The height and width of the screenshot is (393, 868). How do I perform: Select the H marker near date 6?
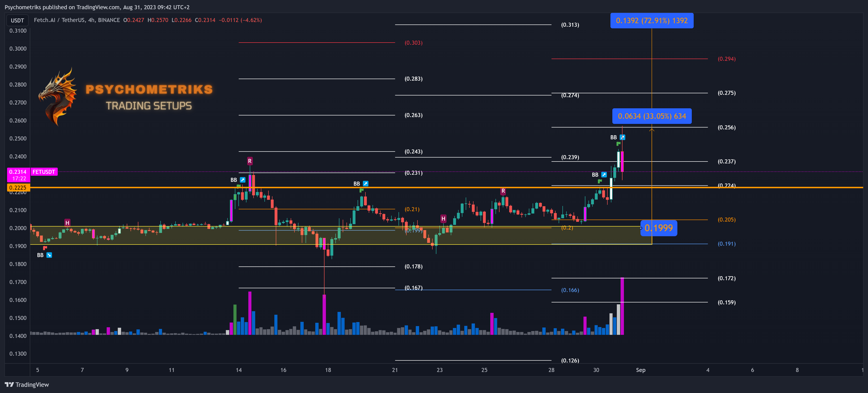pos(67,223)
